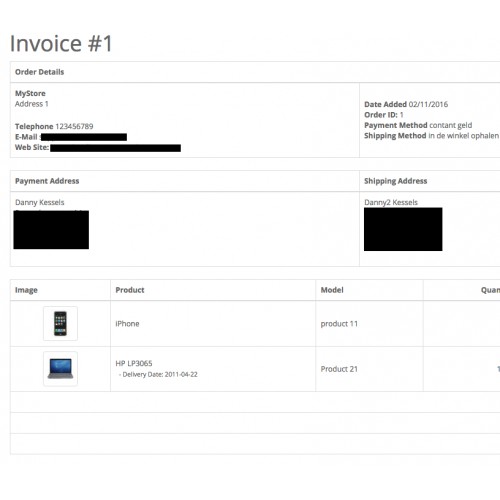
Task: Click the Invoice #1 heading
Action: 61,43
